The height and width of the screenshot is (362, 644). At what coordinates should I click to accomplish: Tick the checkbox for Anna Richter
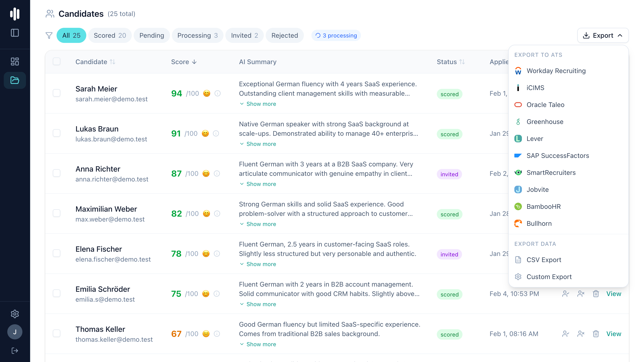57,173
